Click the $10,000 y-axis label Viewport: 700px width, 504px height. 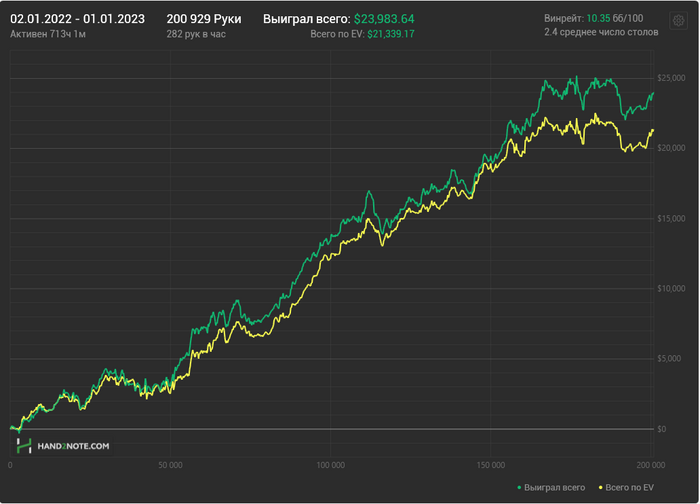[x=671, y=288]
